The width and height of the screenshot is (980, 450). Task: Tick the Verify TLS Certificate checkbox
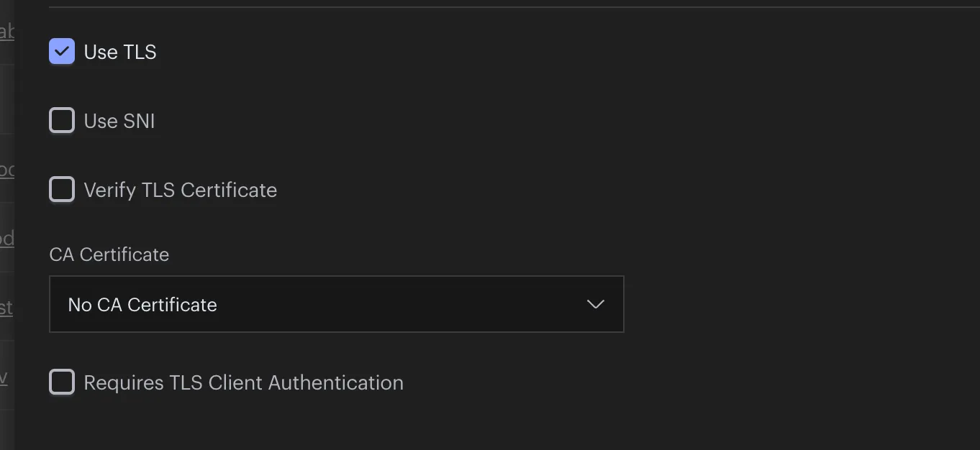tap(62, 190)
